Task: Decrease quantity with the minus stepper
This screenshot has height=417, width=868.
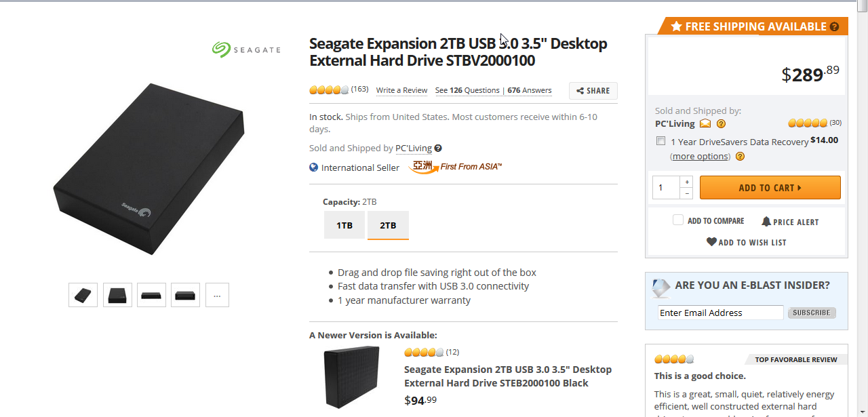Action: (x=687, y=193)
